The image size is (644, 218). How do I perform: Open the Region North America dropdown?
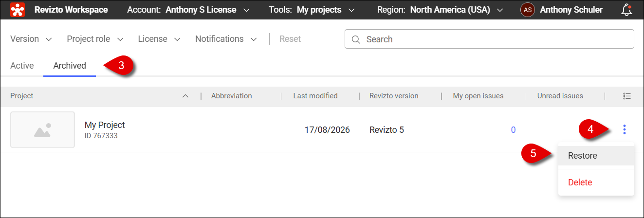[440, 10]
